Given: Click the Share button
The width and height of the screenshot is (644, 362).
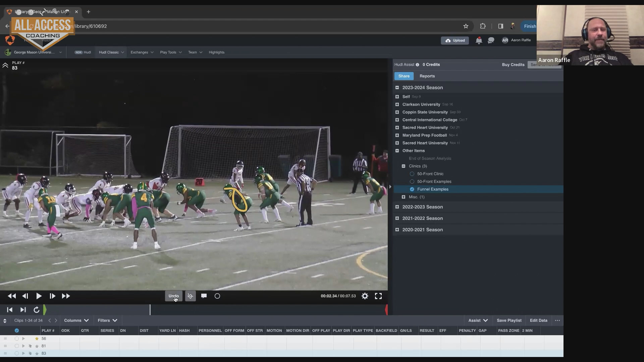Looking at the screenshot, I should pos(404,76).
